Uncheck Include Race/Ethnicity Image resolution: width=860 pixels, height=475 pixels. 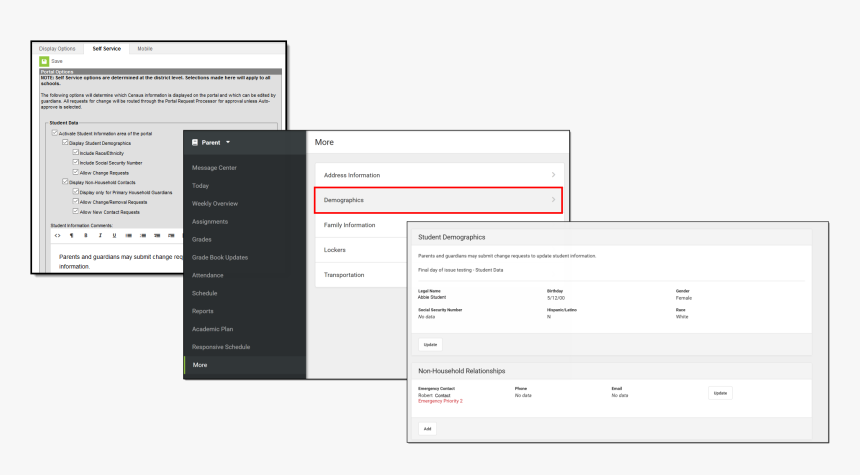click(x=76, y=152)
